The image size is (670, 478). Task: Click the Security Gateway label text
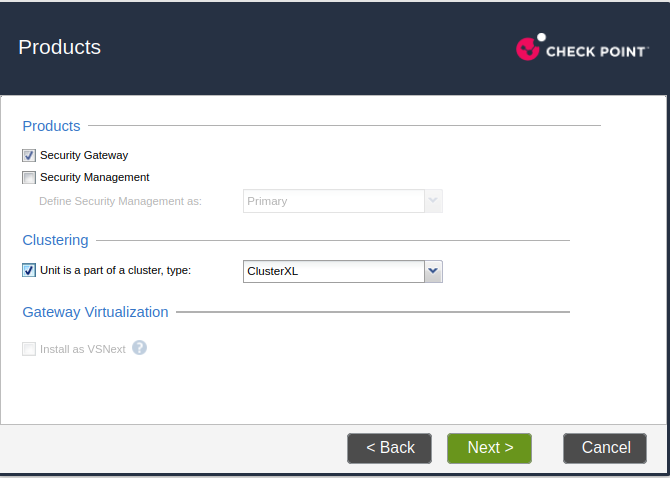tap(84, 155)
